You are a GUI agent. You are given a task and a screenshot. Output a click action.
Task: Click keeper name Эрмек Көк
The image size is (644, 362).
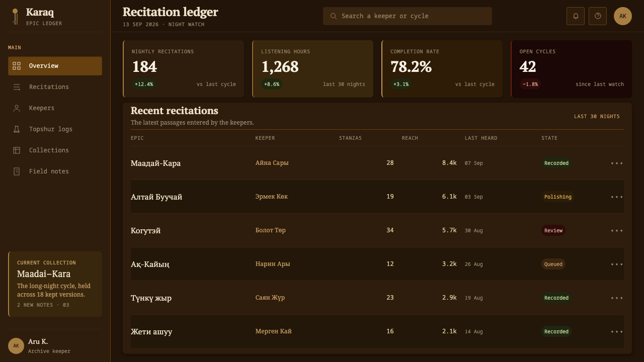pos(271,197)
